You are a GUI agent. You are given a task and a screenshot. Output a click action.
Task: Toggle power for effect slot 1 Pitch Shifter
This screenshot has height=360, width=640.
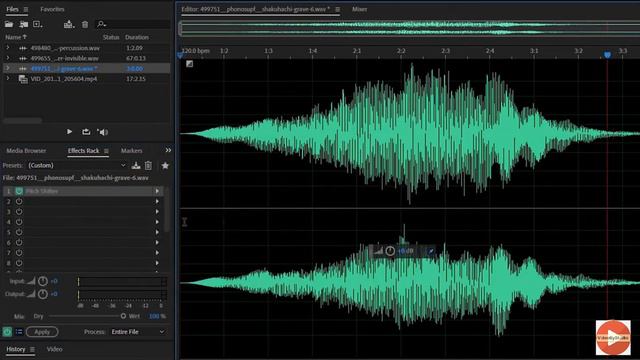19,191
